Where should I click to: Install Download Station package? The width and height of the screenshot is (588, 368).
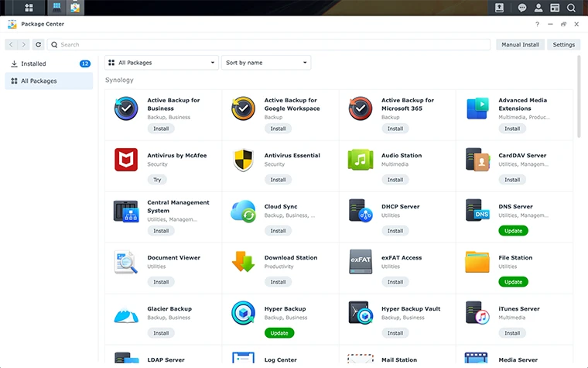[279, 282]
